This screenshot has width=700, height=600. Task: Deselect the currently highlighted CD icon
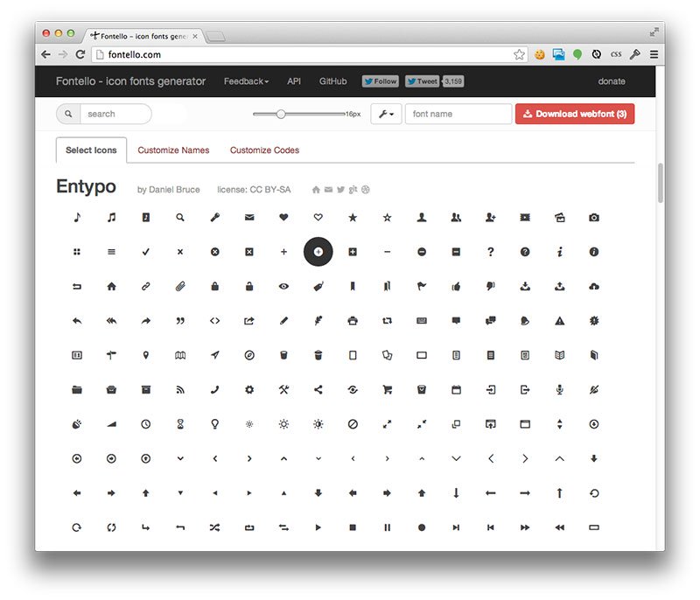click(318, 251)
